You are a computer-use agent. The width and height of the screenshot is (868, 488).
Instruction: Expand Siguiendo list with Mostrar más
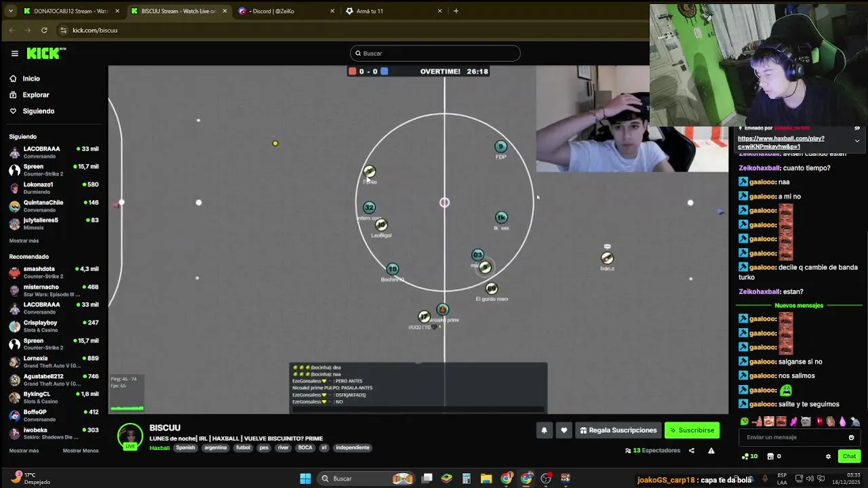coord(24,241)
